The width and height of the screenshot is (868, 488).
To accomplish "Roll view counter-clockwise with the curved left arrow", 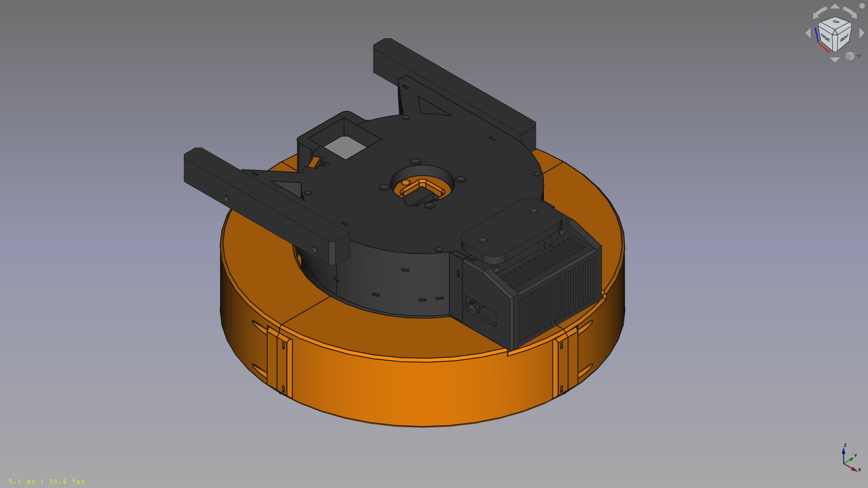I will pos(819,12).
